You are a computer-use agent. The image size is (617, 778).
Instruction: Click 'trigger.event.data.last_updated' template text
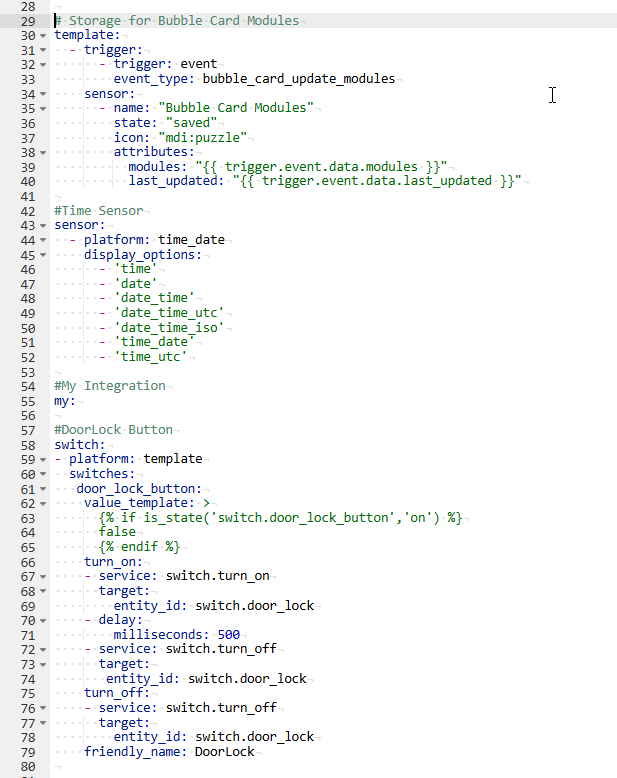pos(377,181)
